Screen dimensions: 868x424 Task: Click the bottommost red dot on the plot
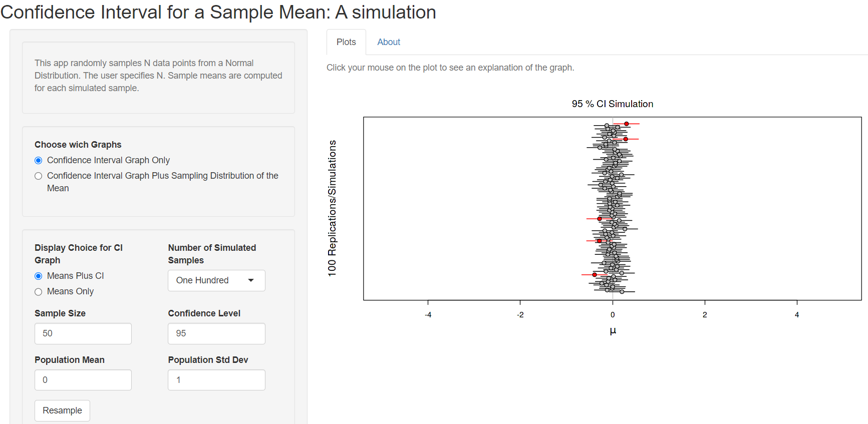(595, 274)
